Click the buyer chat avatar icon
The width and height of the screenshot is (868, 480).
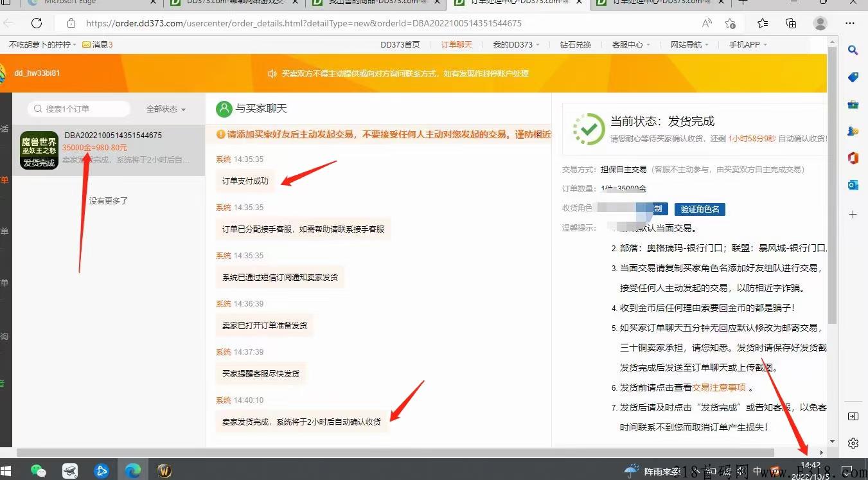(x=224, y=109)
